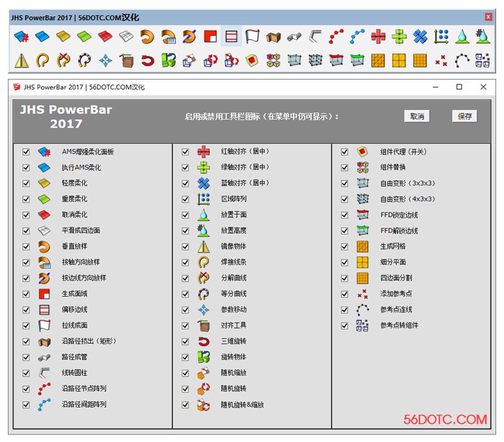Disable the 组件替换 checkbox
Screen dimensions: 504x442
tap(344, 168)
